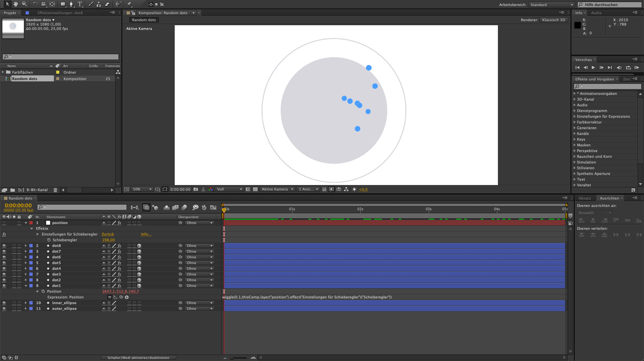Click Zurück to reset the slider effect
This screenshot has height=361, width=644.
coord(108,234)
